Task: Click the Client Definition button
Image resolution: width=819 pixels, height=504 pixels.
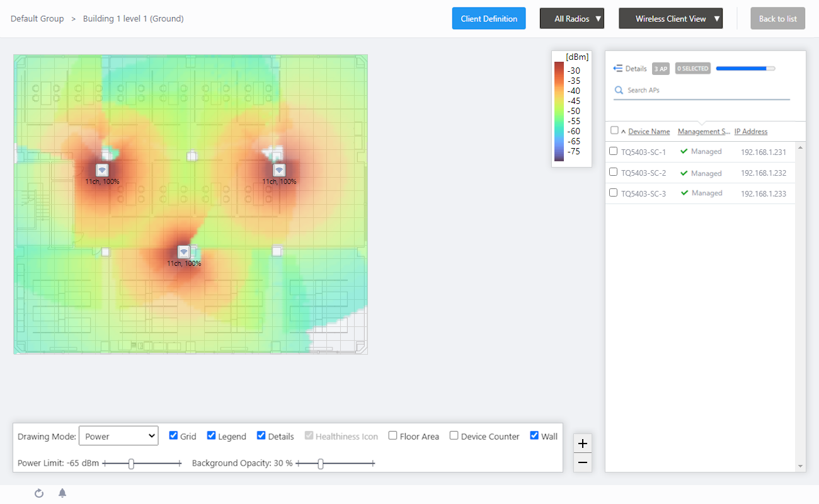Action: pos(489,19)
